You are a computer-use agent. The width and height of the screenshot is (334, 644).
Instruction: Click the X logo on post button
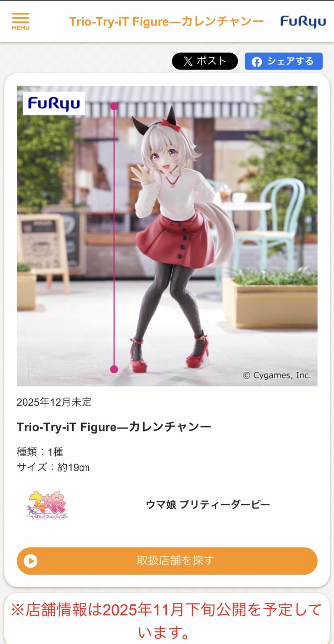tap(188, 61)
